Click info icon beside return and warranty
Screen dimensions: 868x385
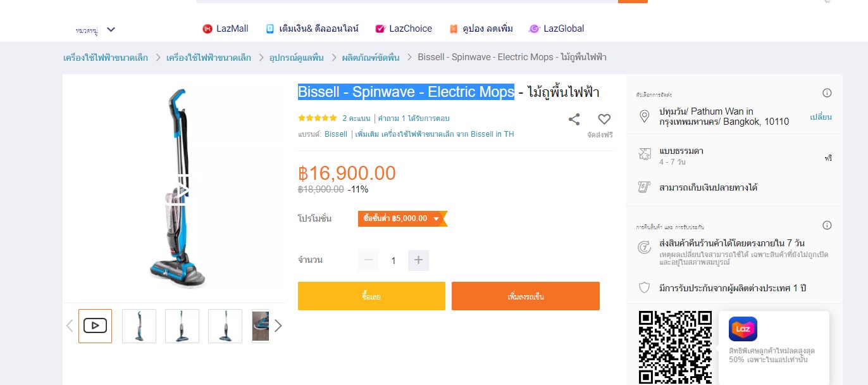pyautogui.click(x=827, y=225)
